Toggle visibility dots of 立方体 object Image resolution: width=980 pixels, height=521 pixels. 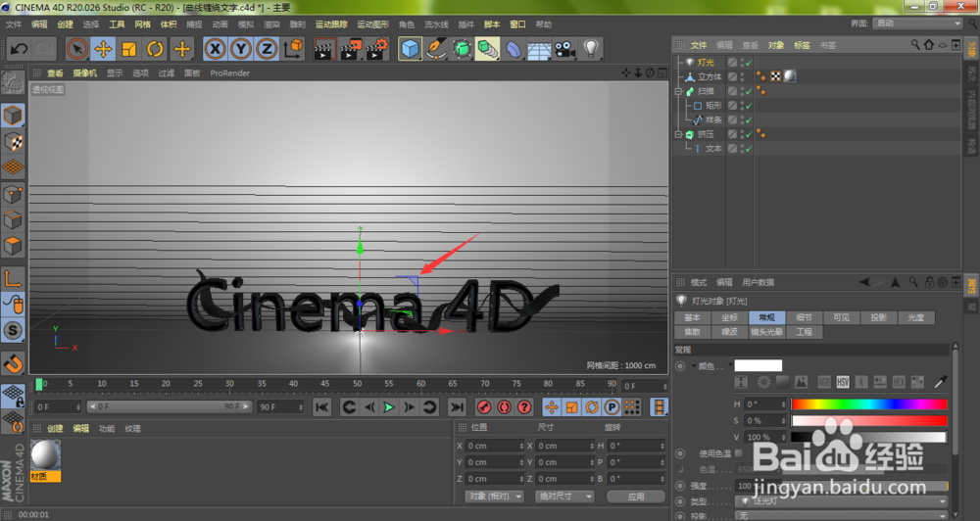742,76
